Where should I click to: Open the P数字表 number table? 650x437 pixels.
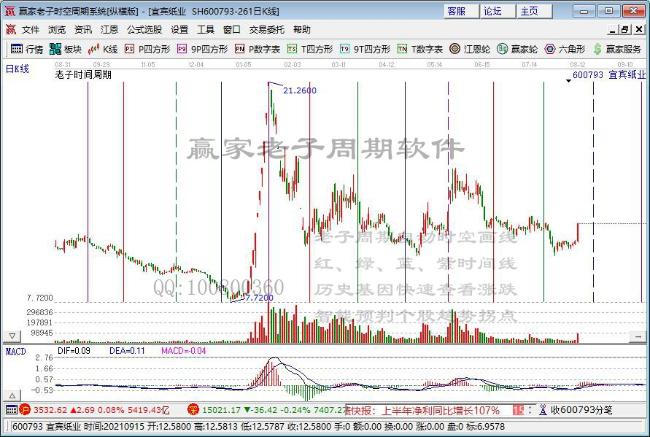pyautogui.click(x=257, y=49)
